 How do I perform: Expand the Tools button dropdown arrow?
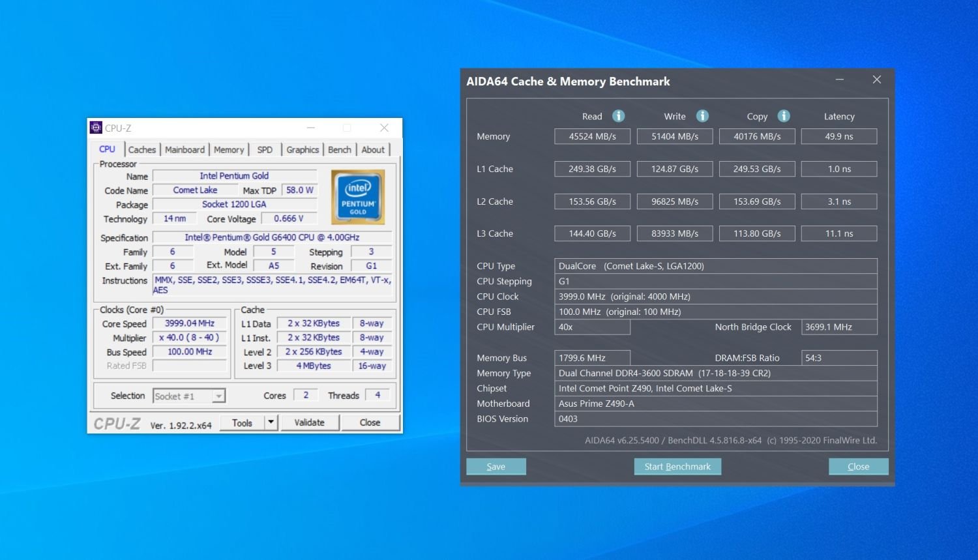[x=271, y=422]
